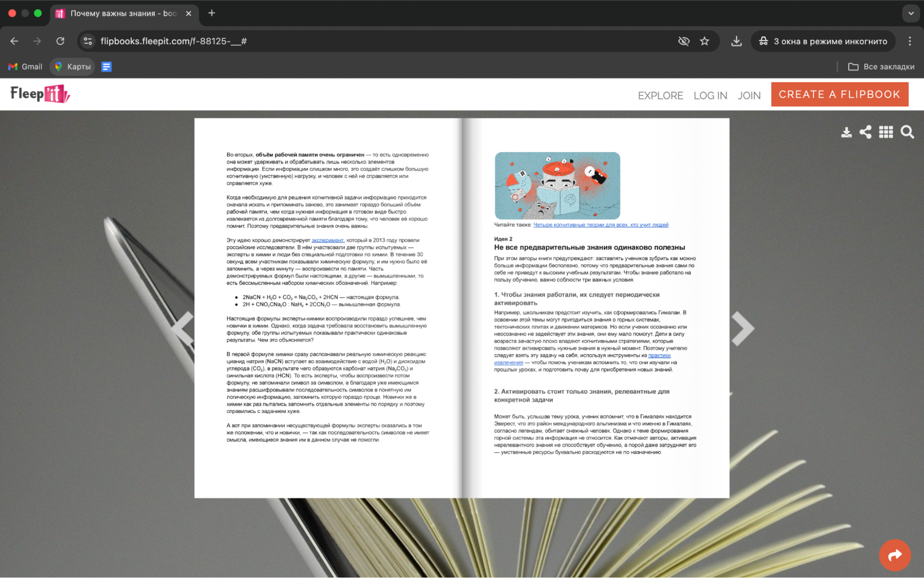Open Gmail bookmark
This screenshot has height=578, width=924.
pos(25,67)
